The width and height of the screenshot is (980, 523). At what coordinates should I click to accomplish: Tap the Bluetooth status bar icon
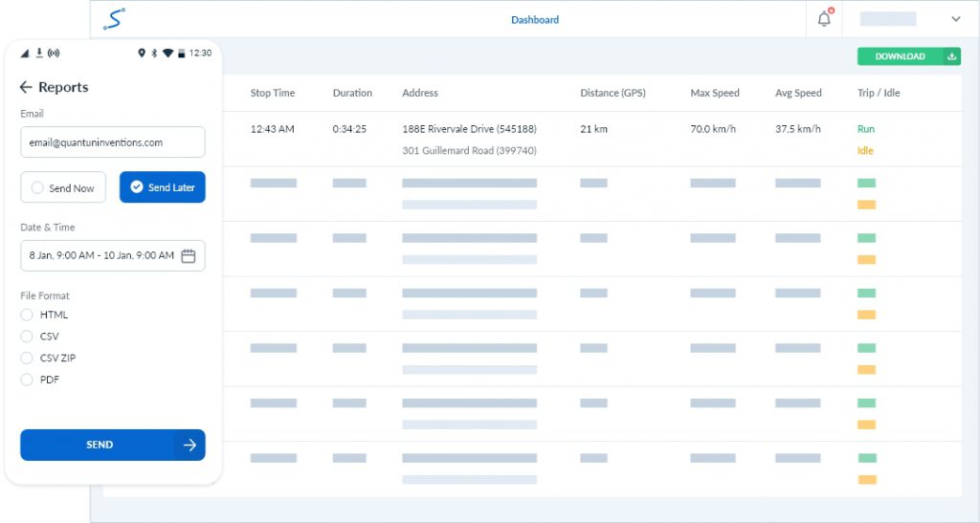tap(155, 53)
